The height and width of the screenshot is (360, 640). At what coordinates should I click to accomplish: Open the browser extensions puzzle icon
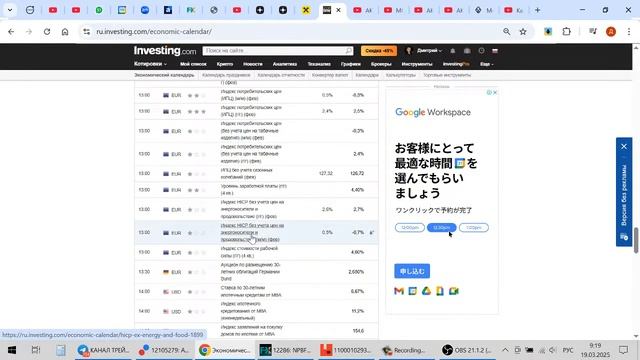coord(567,31)
